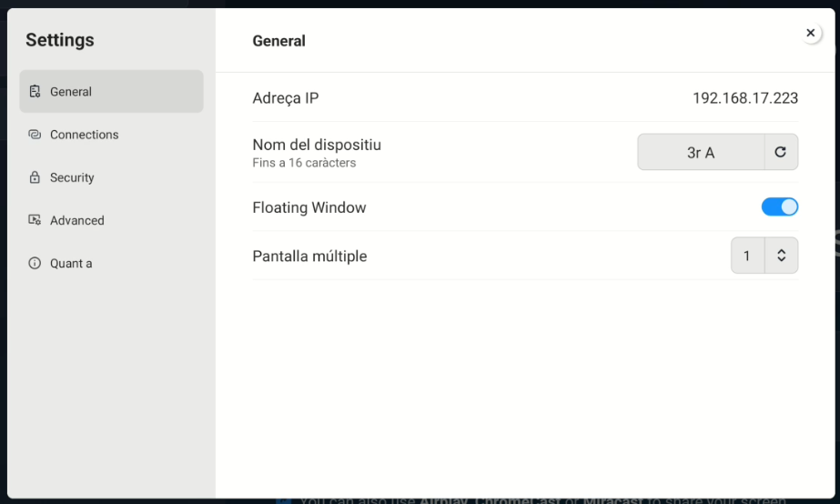Open the Security section
The width and height of the screenshot is (840, 504).
click(72, 177)
